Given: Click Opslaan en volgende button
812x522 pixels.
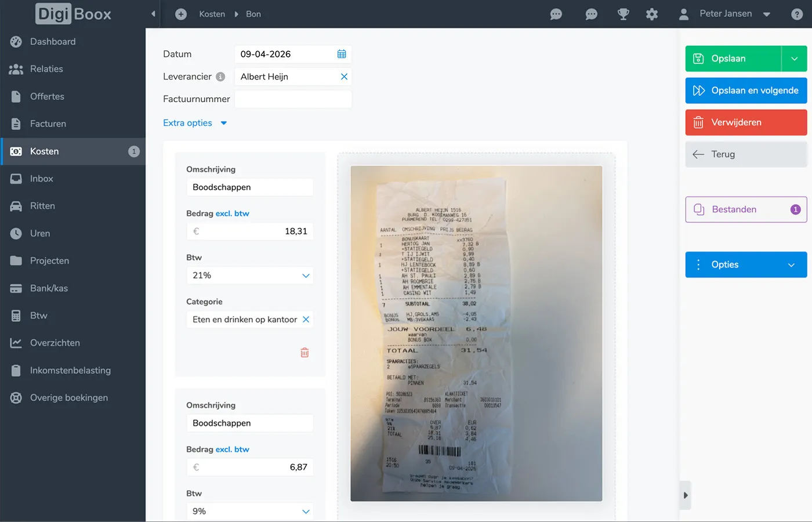Looking at the screenshot, I should 746,90.
